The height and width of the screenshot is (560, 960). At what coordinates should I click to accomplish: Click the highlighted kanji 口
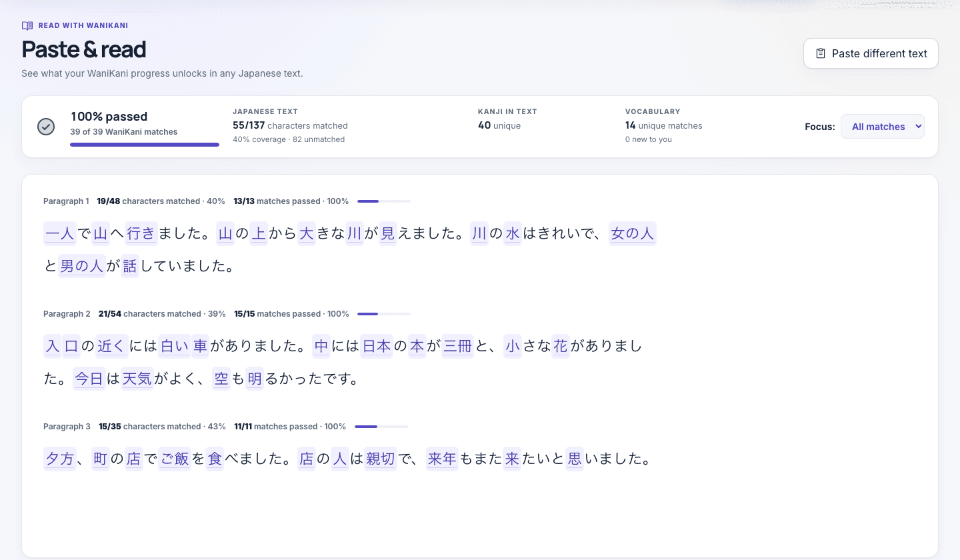coord(71,346)
